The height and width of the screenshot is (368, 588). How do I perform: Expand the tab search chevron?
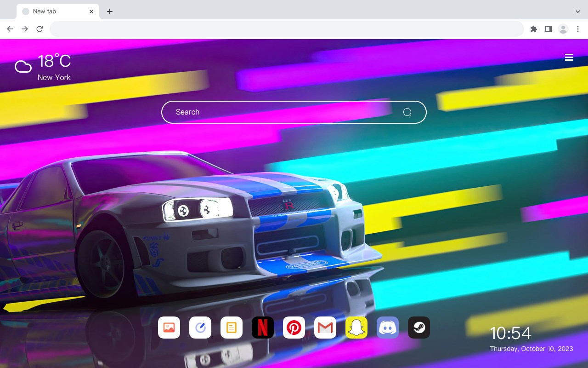tap(578, 11)
